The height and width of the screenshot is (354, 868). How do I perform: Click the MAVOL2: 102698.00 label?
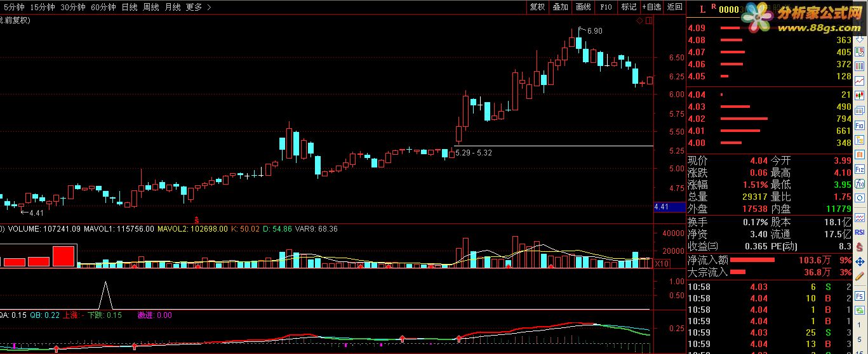coord(192,228)
